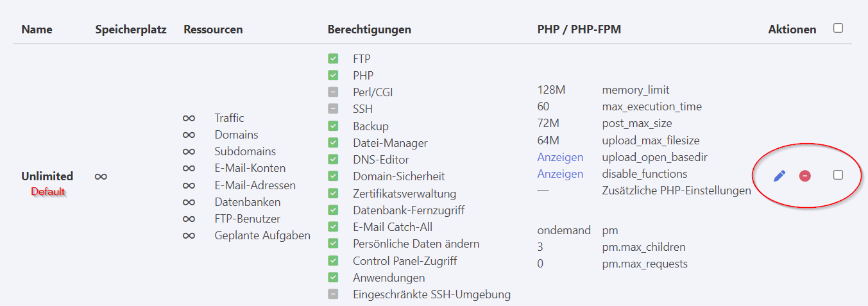The image size is (868, 306).
Task: Click the PHP / PHP-FPM column header
Action: (579, 30)
